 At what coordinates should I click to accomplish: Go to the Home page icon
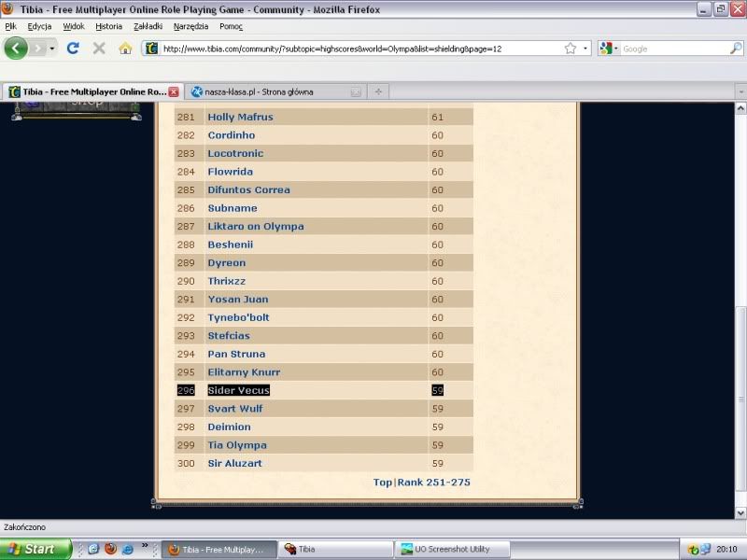click(x=125, y=49)
